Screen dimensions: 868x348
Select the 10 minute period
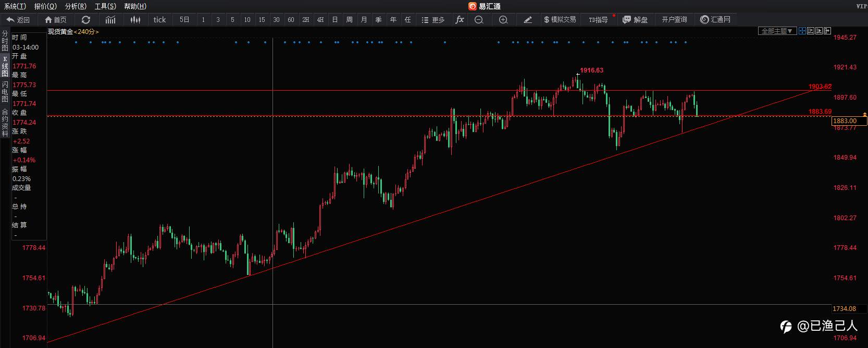coord(247,19)
